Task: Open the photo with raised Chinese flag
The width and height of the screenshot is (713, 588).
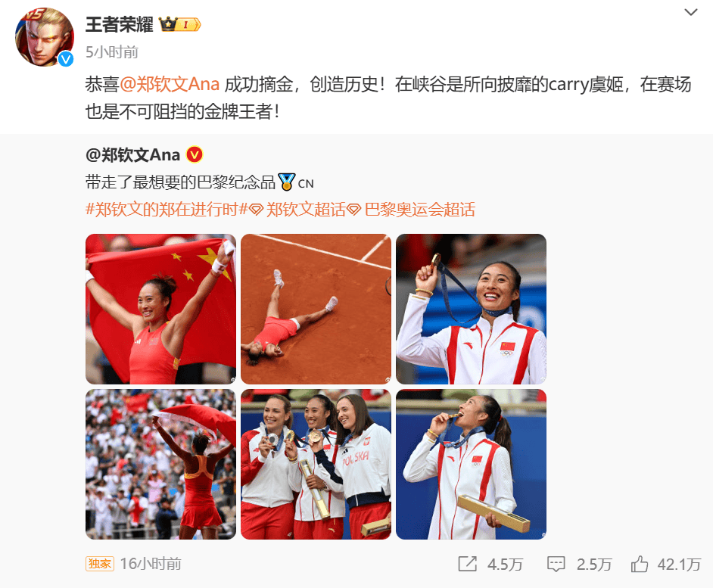Action: click(160, 310)
